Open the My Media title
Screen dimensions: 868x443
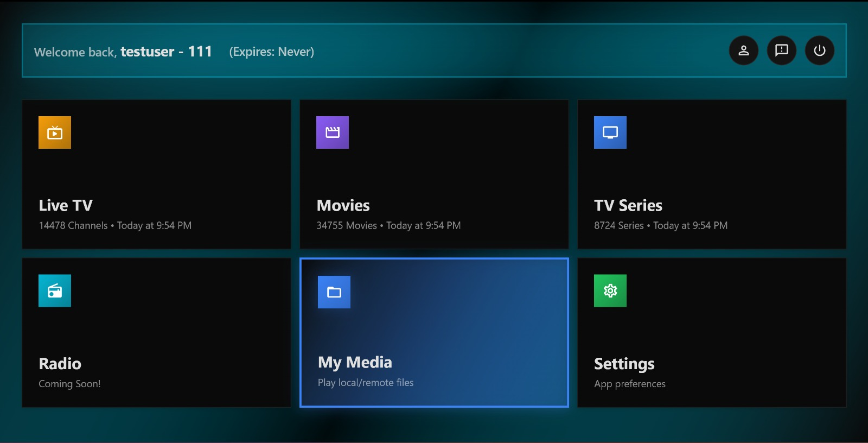pos(355,362)
